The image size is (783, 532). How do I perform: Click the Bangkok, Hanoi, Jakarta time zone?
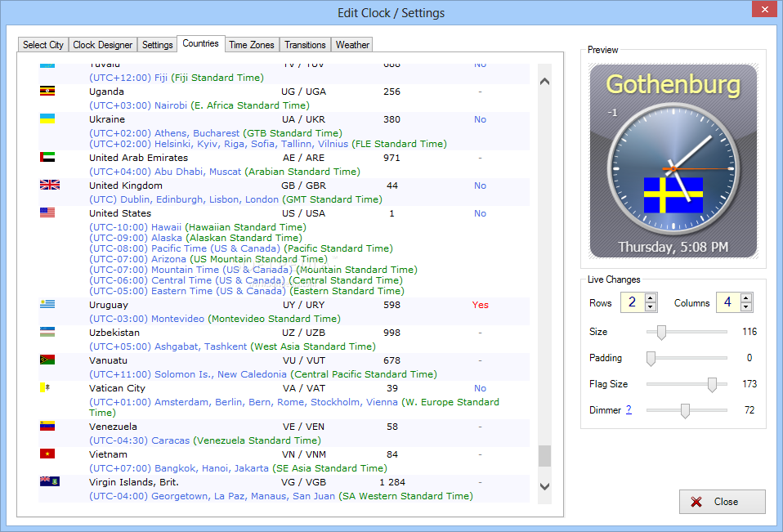(x=238, y=468)
